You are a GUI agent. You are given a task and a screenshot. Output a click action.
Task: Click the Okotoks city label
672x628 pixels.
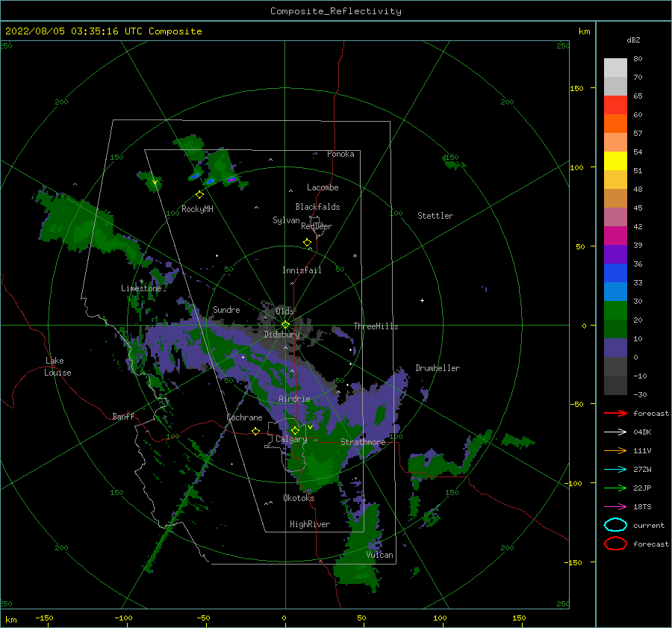(299, 498)
